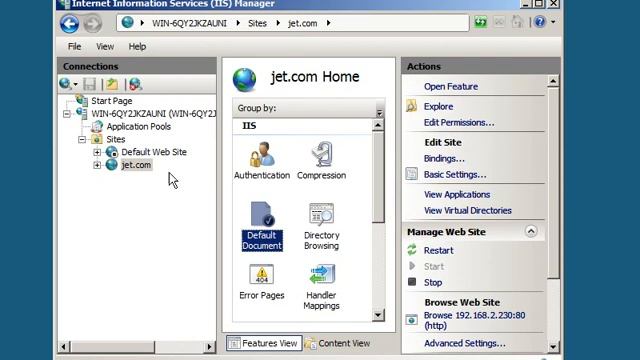Click the Edit Permissions link
The height and width of the screenshot is (360, 640).
[x=459, y=122]
